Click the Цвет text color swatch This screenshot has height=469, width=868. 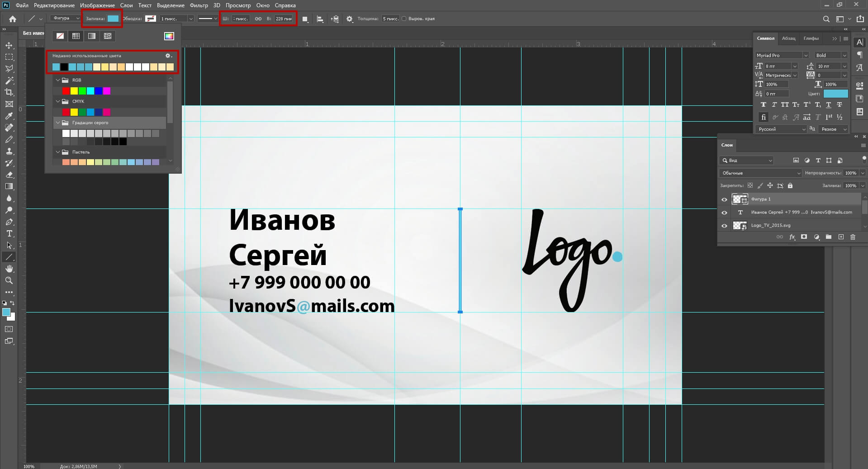[x=835, y=94]
